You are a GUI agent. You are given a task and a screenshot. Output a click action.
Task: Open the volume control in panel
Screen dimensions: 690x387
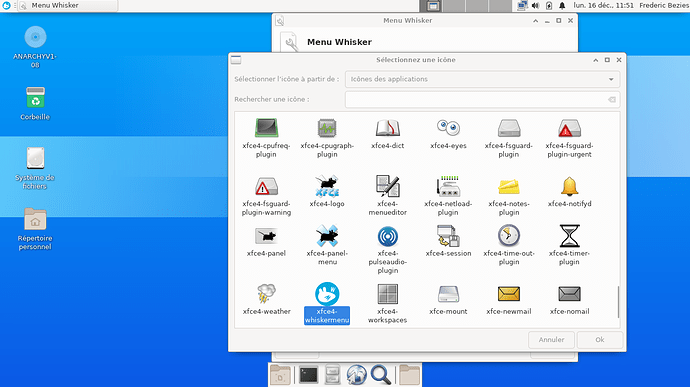tap(535, 6)
